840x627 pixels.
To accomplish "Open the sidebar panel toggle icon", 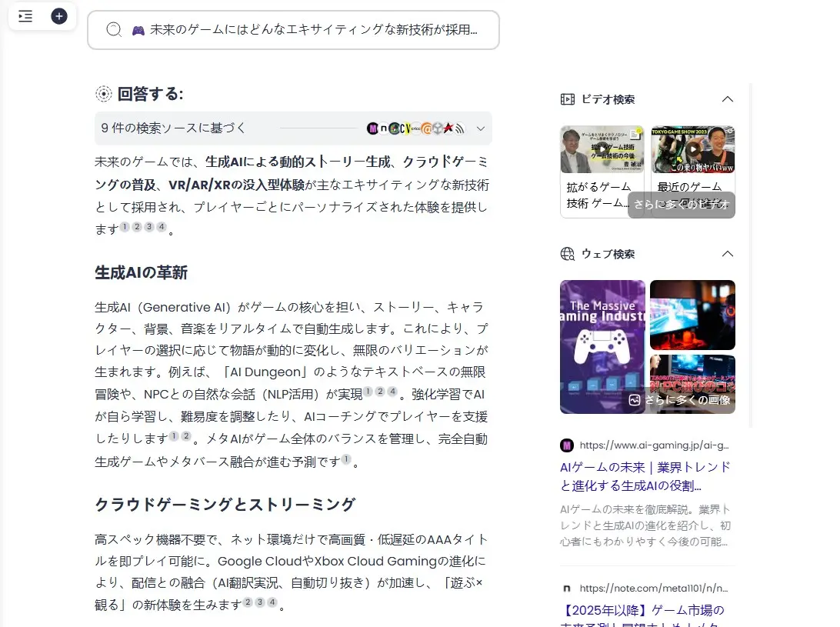I will pyautogui.click(x=25, y=16).
